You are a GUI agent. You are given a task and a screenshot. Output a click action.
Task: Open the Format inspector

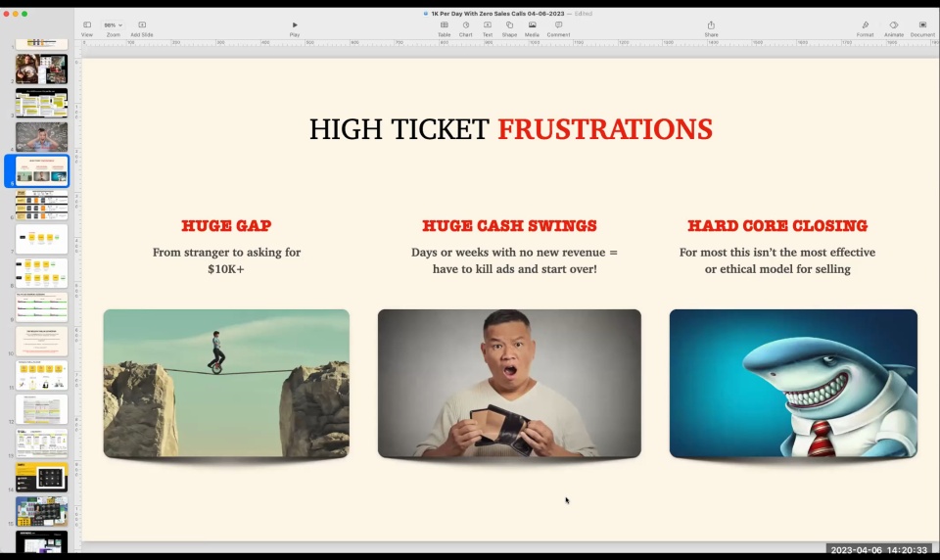coord(865,28)
